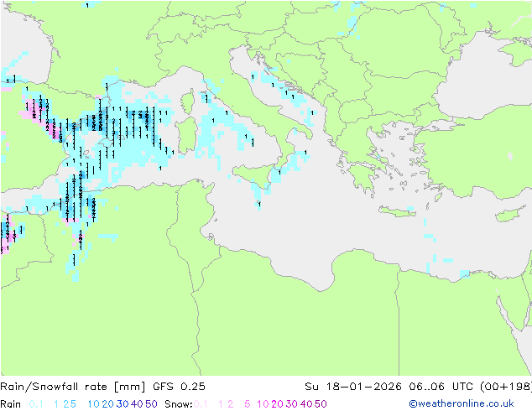Pick the rain legend 0.1 value
Viewport: 532px width, 411px height.
click(36, 404)
